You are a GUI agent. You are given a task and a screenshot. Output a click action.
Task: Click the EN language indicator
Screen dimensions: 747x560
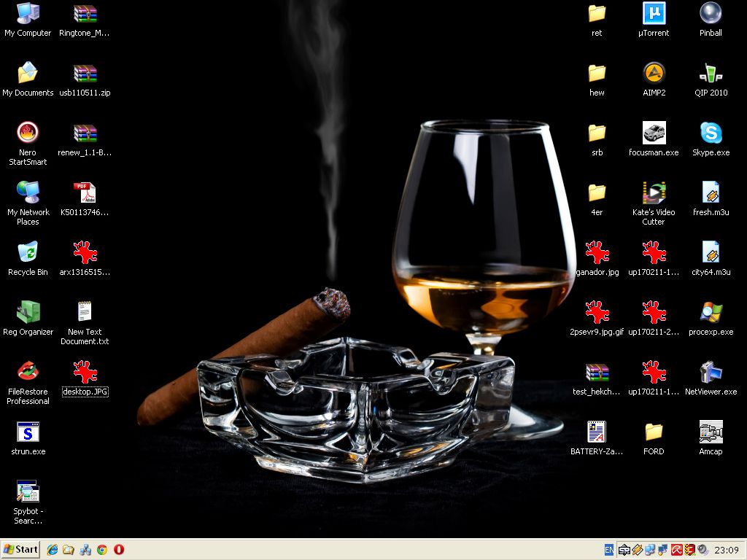click(x=609, y=550)
